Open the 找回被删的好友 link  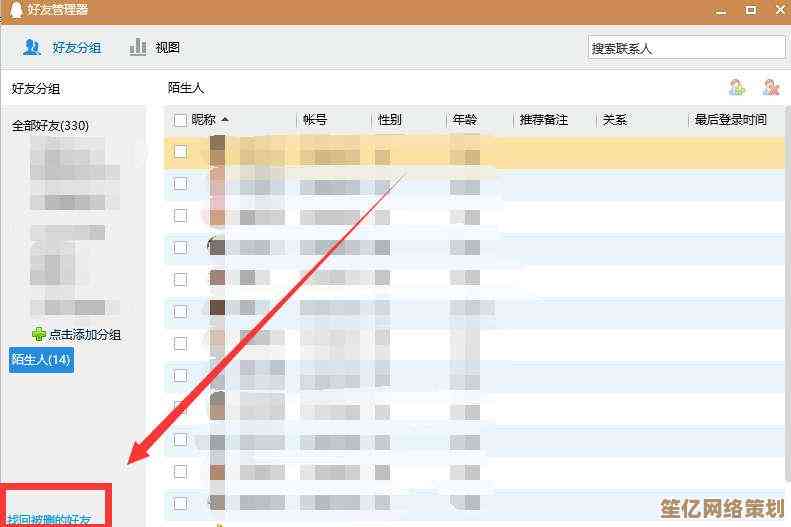coord(49,520)
